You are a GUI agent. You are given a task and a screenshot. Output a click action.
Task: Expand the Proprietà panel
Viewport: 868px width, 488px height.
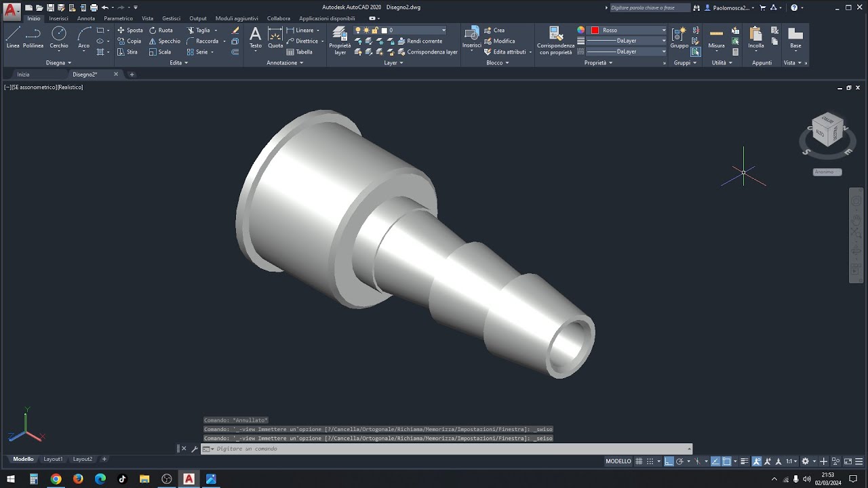(598, 63)
